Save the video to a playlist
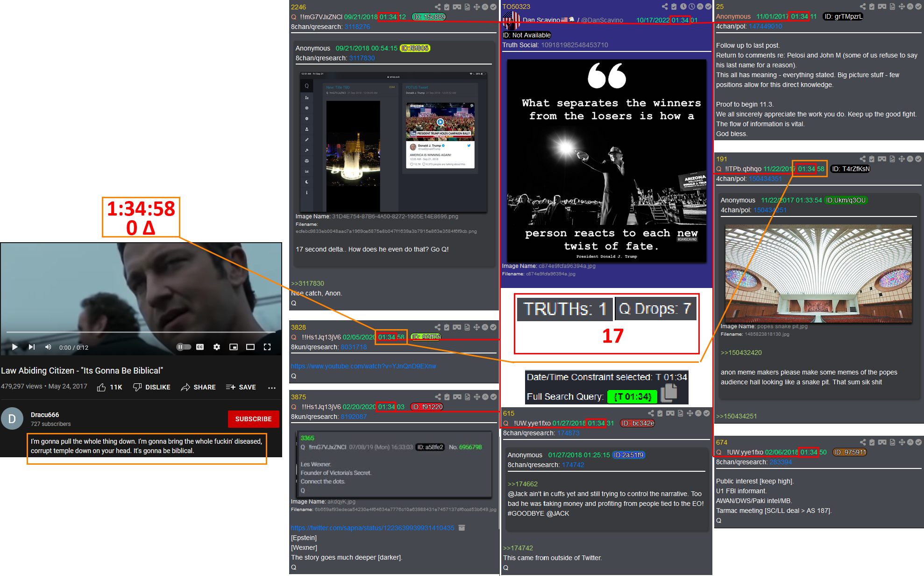This screenshot has height=576, width=924. point(241,387)
